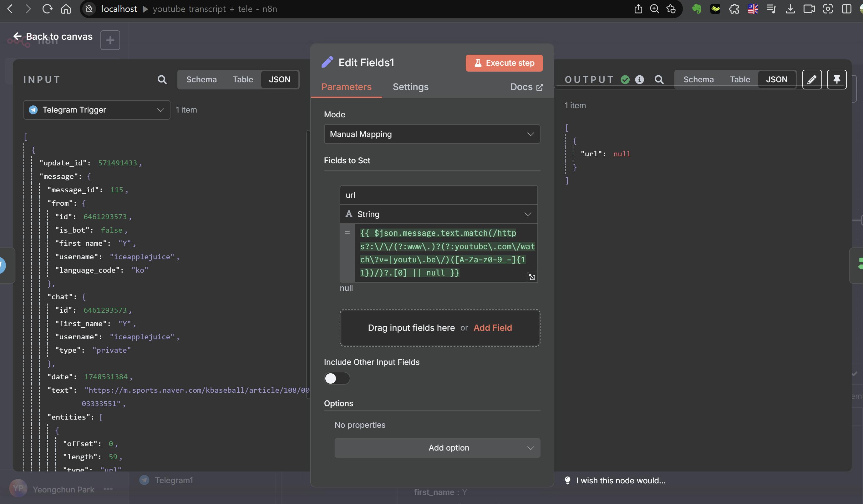The width and height of the screenshot is (863, 504).
Task: Click the output info circle icon
Action: pyautogui.click(x=639, y=79)
